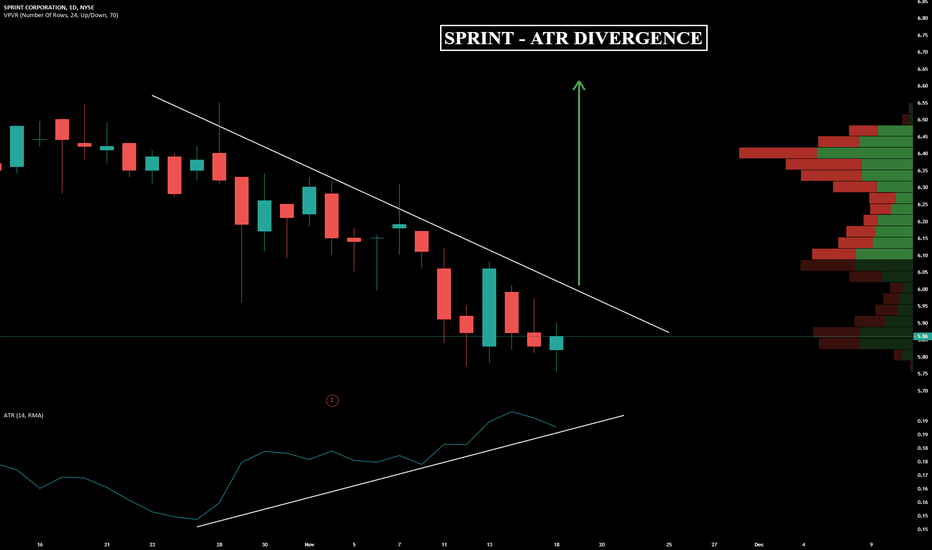Select the descending white trendline over the candles
This screenshot has width=932, height=550.
click(x=410, y=214)
